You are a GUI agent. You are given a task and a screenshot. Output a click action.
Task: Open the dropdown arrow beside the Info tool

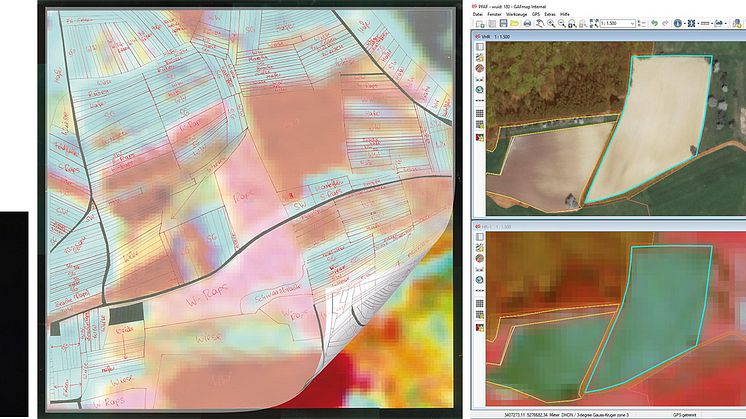click(685, 23)
